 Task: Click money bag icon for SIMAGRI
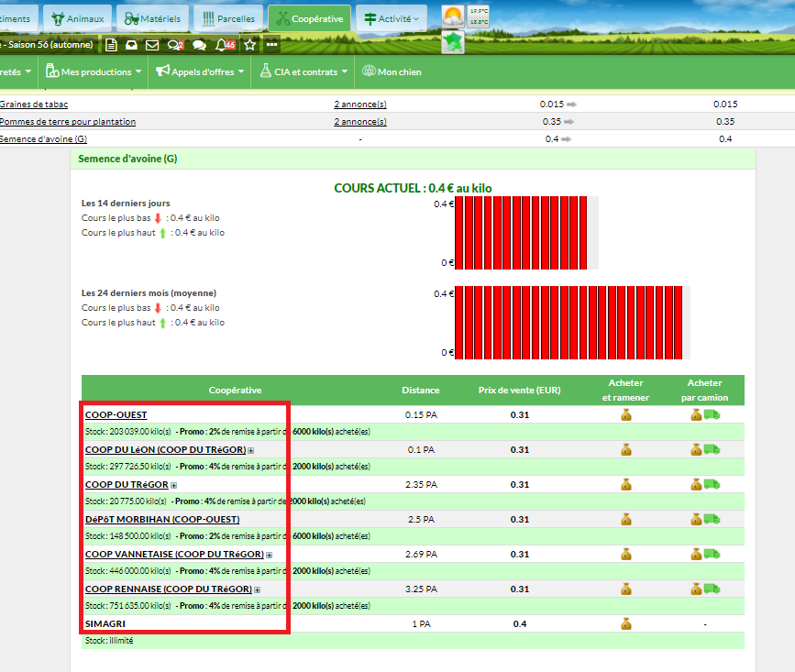(x=626, y=623)
